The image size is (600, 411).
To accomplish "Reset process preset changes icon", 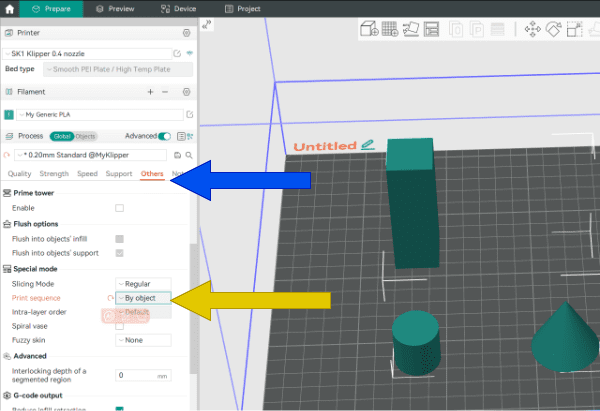I will point(7,155).
